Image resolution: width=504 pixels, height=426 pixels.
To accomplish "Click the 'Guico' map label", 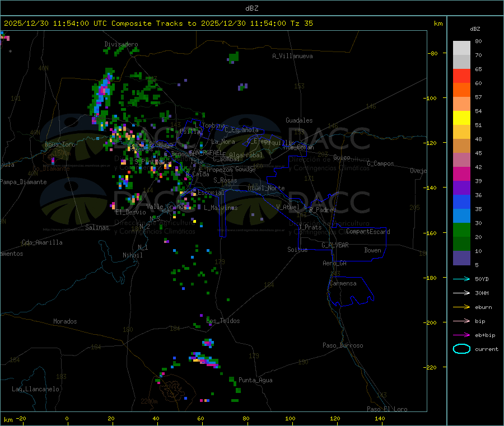I will pos(342,157).
